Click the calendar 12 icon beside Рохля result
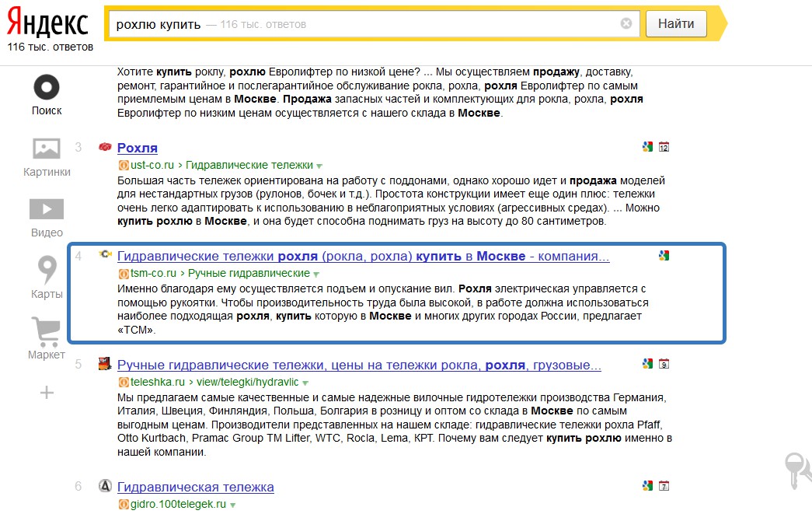812x514 pixels. [x=664, y=147]
